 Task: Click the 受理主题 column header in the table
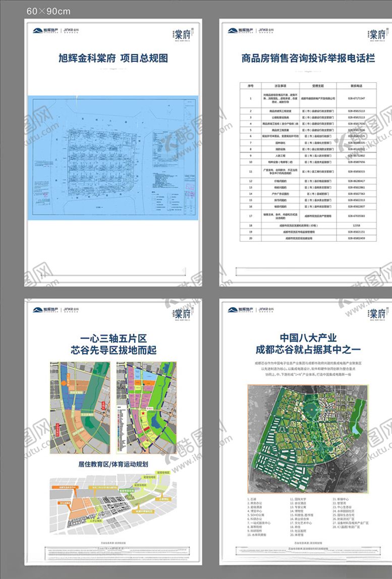(x=318, y=86)
